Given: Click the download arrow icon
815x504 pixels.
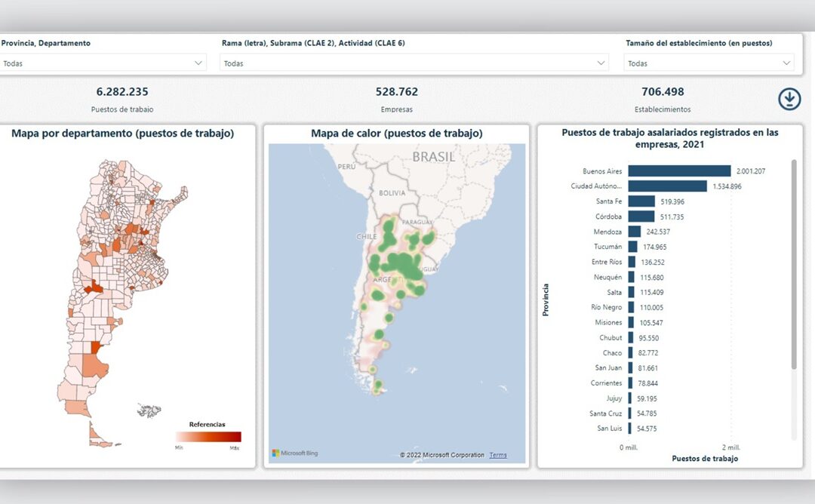Looking at the screenshot, I should (x=789, y=99).
